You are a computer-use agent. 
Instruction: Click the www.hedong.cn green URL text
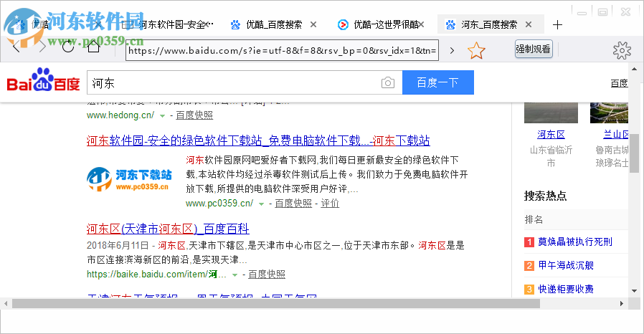point(120,115)
